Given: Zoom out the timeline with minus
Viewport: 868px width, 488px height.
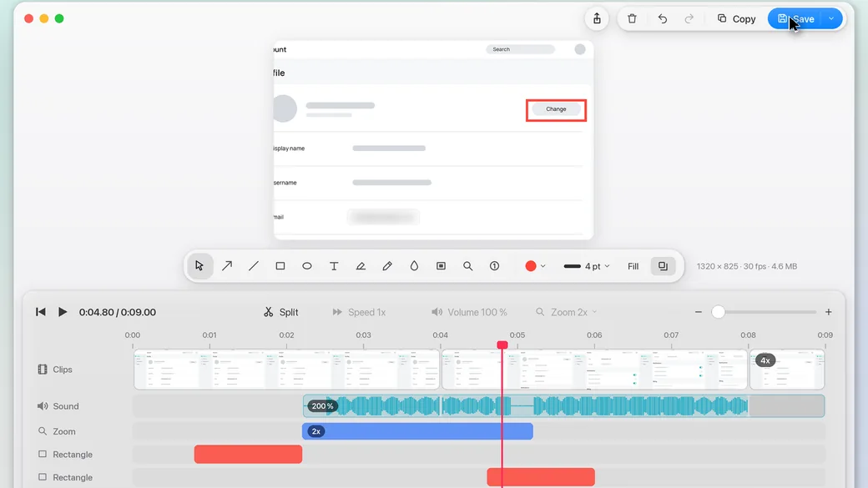Looking at the screenshot, I should tap(699, 312).
